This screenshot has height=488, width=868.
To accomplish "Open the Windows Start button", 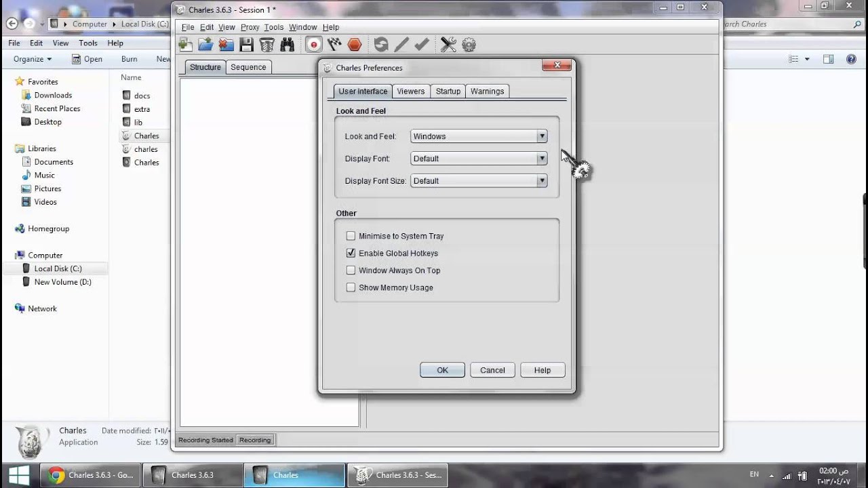I will point(19,474).
